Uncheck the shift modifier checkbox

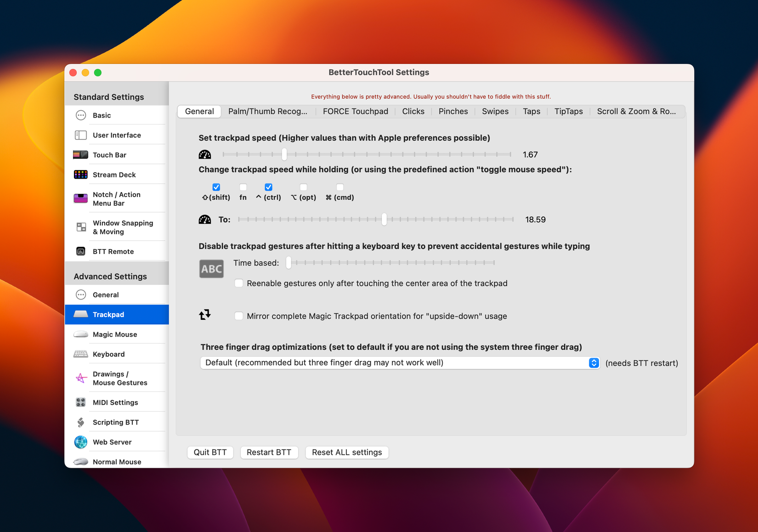216,187
